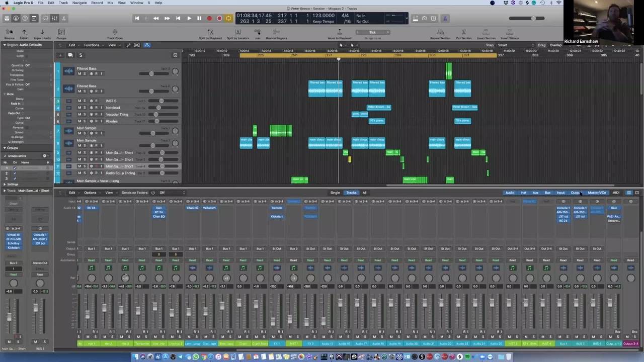Open the Navigate menu in menu bar
Viewport: 644px width, 362px height.
coord(79,3)
